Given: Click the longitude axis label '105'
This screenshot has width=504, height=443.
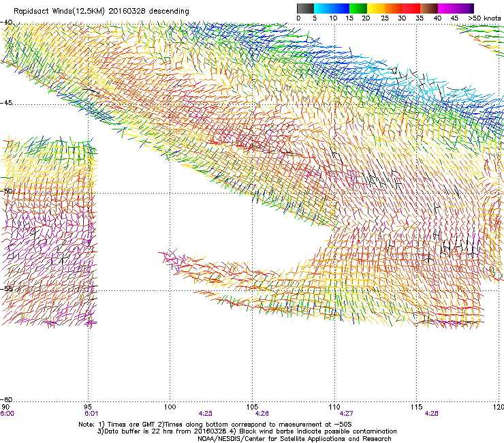Looking at the screenshot, I should point(252,407).
